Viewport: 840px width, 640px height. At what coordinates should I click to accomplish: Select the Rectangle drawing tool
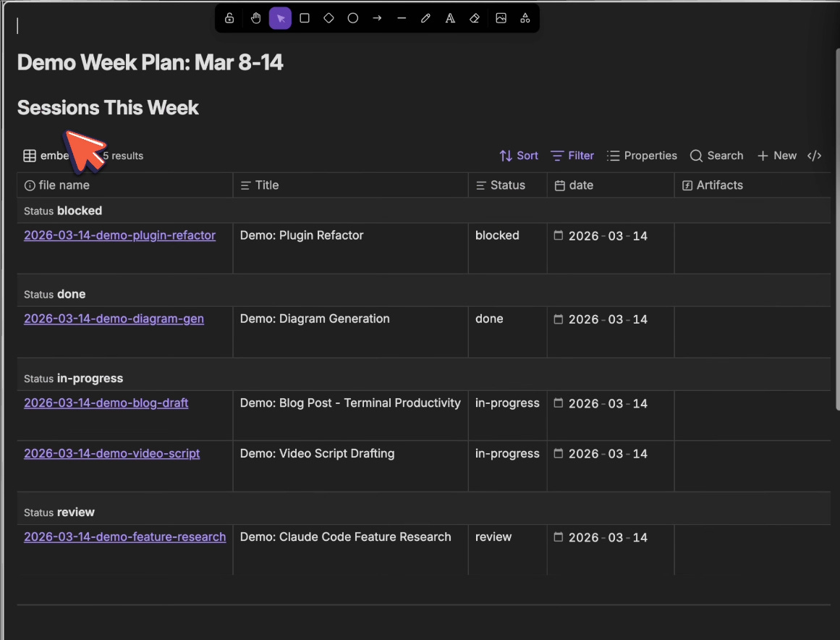coord(304,17)
